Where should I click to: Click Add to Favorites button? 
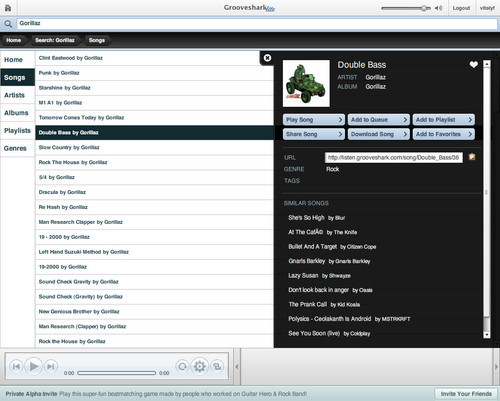coord(444,134)
